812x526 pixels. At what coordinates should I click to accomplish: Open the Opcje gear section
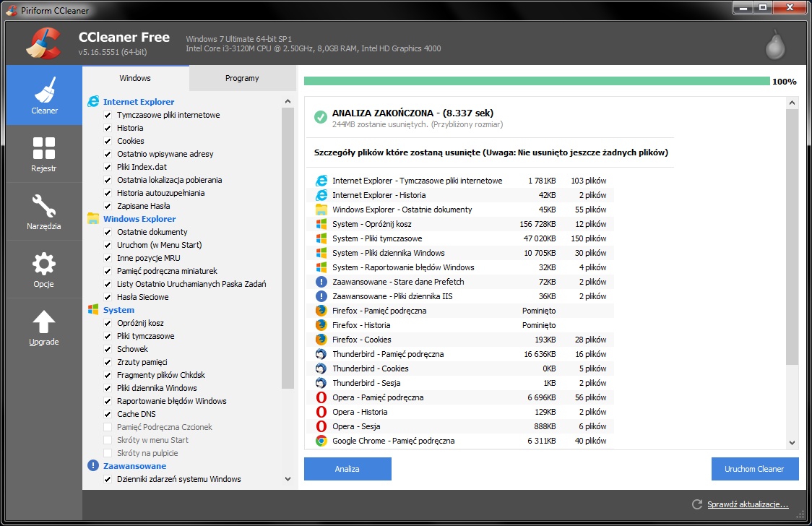coord(44,270)
